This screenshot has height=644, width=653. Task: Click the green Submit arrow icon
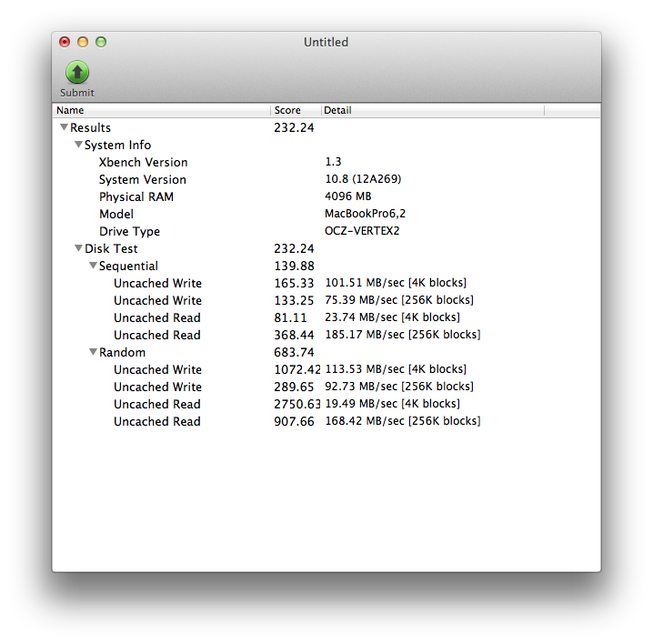coord(77,72)
